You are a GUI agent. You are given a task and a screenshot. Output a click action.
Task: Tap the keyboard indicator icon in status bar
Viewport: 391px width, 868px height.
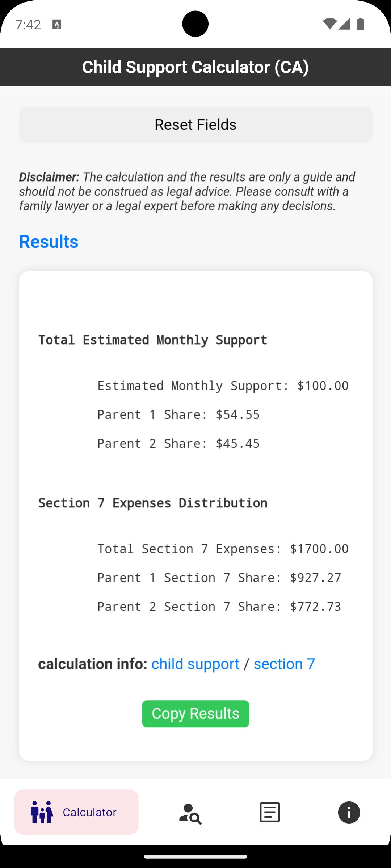(x=57, y=24)
